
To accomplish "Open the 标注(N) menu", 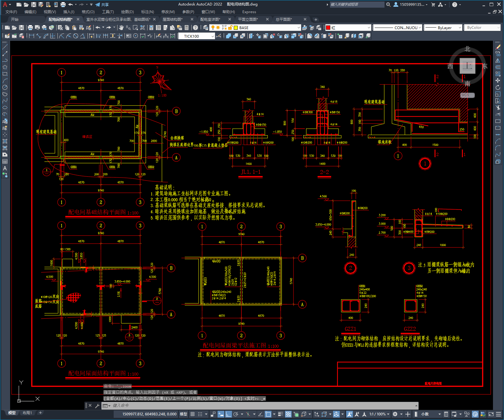I will pos(147,12).
